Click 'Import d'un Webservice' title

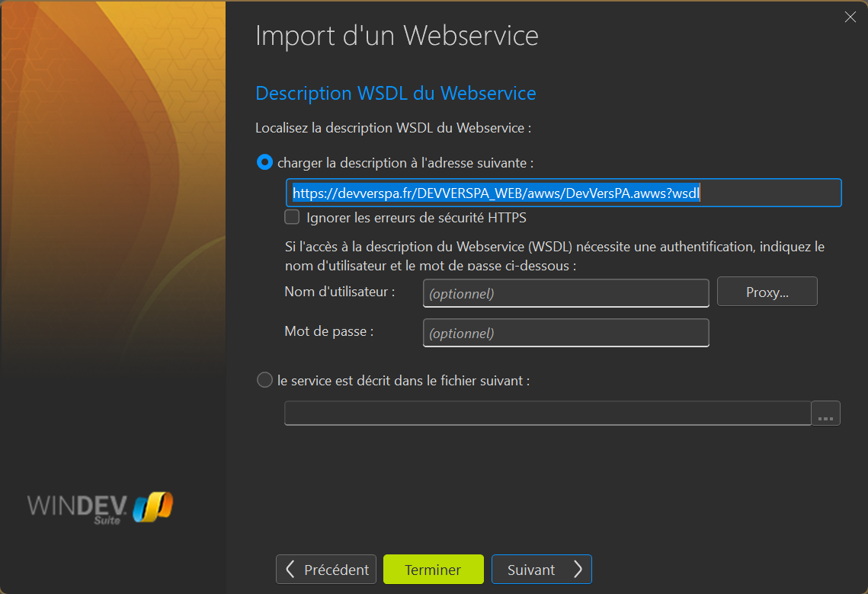(396, 36)
